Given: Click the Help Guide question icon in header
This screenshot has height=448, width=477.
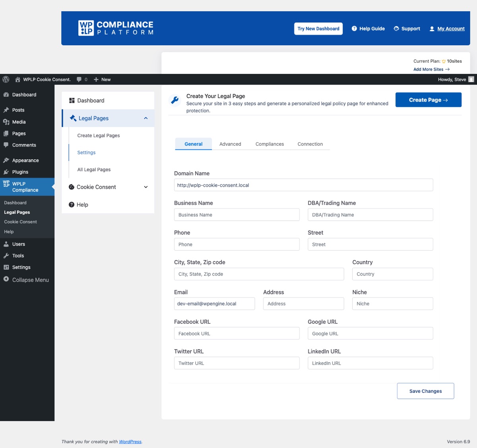Looking at the screenshot, I should point(354,29).
